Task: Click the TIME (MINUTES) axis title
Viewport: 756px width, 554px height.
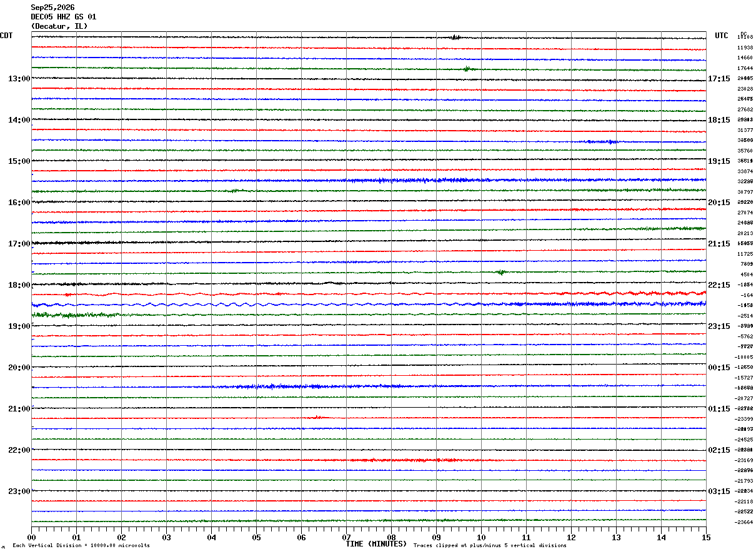Action: [x=376, y=544]
